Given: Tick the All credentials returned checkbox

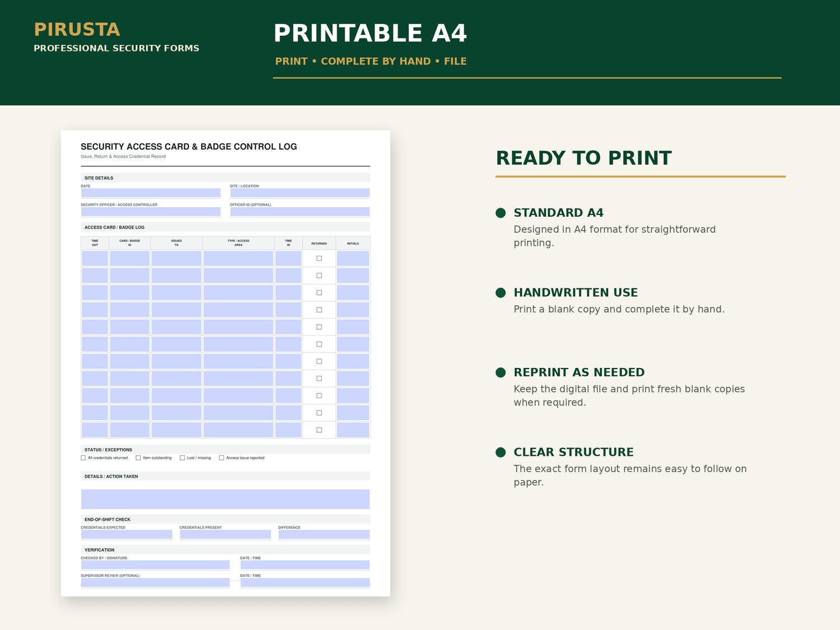Looking at the screenshot, I should tap(83, 458).
